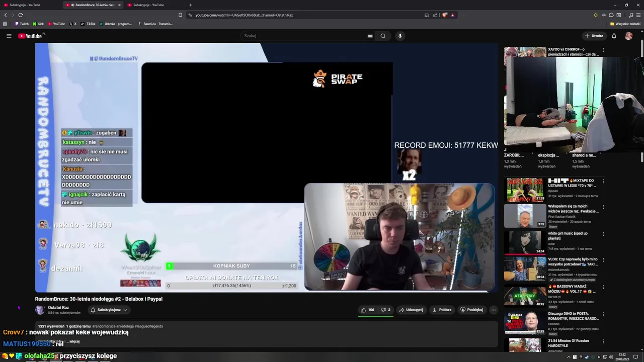Go to the YouTube home logo
The height and width of the screenshot is (362, 644).
coord(31,36)
